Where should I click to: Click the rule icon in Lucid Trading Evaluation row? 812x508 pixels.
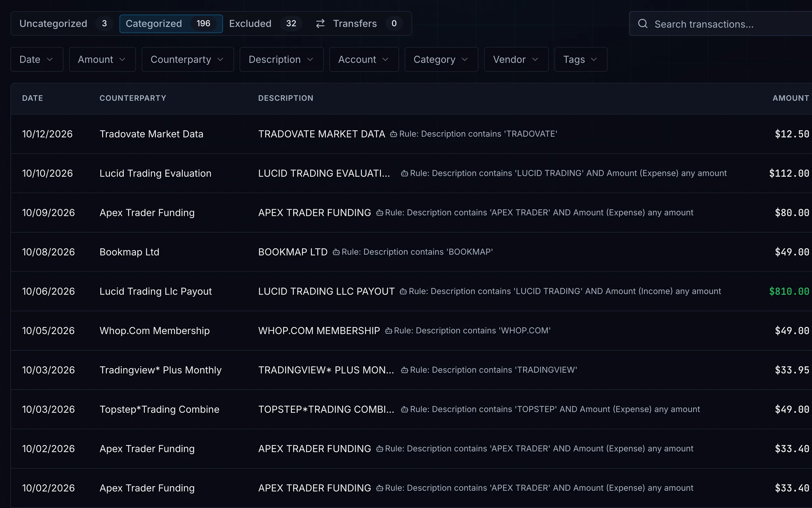[404, 173]
